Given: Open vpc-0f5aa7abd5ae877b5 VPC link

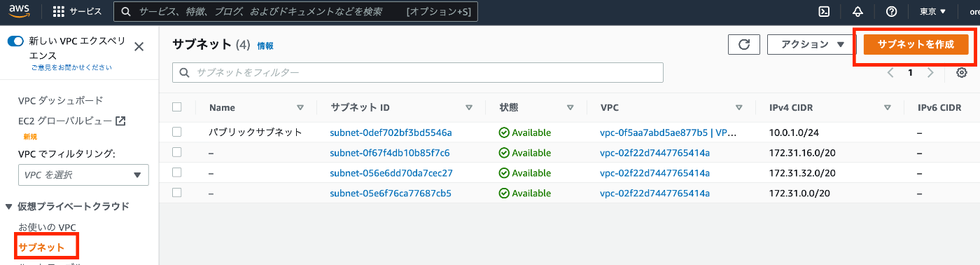Looking at the screenshot, I should coord(668,132).
